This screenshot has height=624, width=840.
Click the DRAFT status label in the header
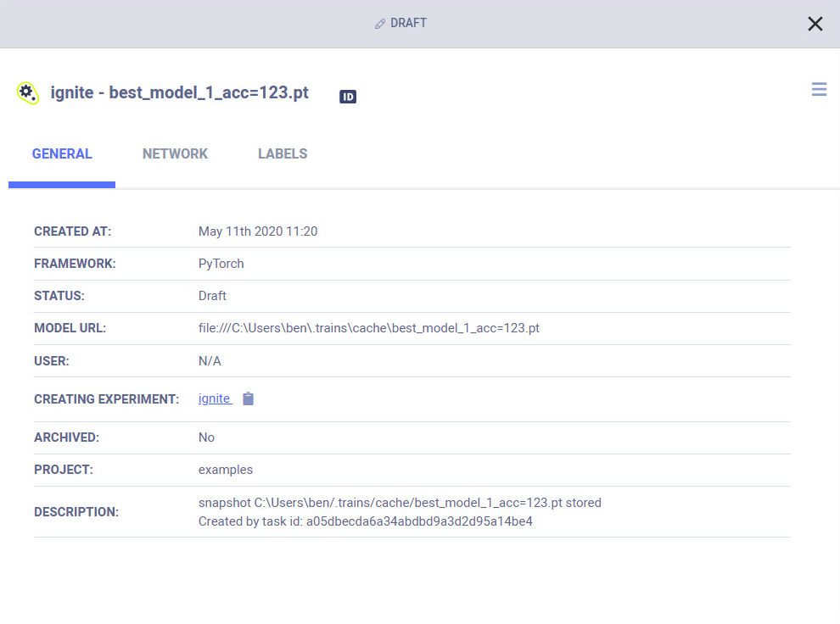click(x=408, y=23)
